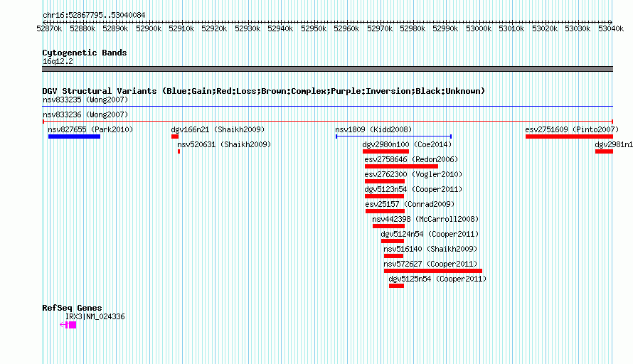
Task: Click the nsv442398 red loss bar
Action: (x=388, y=226)
